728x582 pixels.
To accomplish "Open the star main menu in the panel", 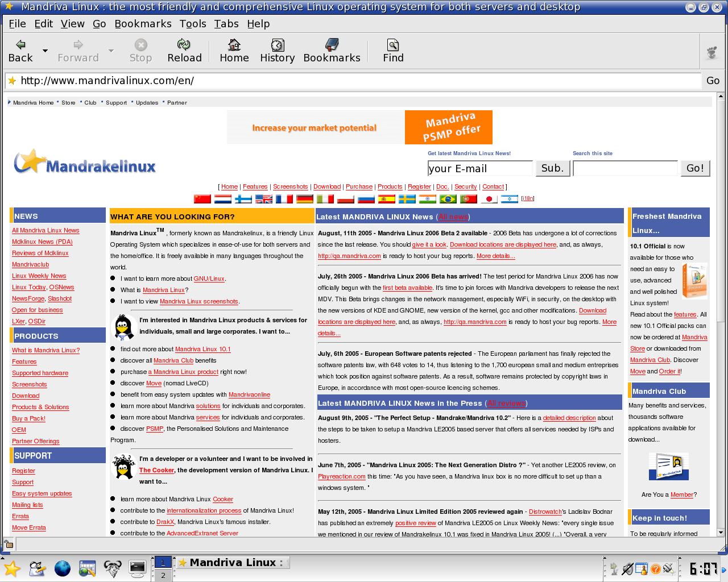I will [x=12, y=568].
